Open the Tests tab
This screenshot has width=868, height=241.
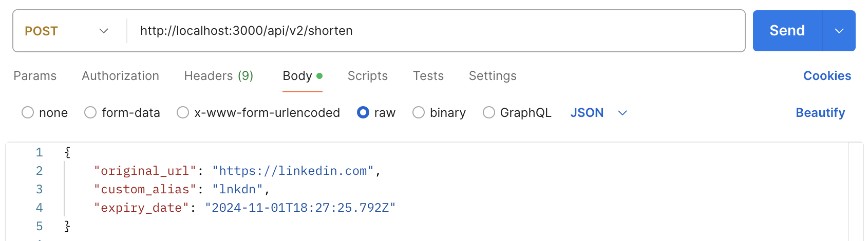pos(428,76)
